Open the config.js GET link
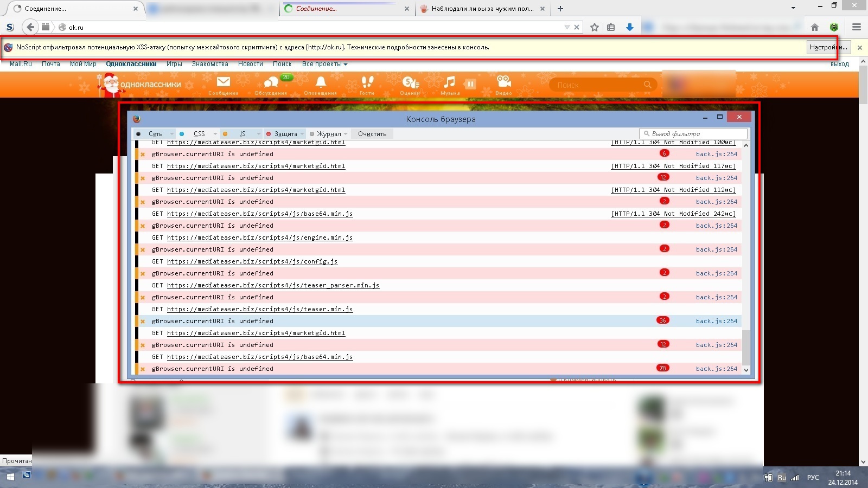Screen dimensions: 868x488 (252, 261)
